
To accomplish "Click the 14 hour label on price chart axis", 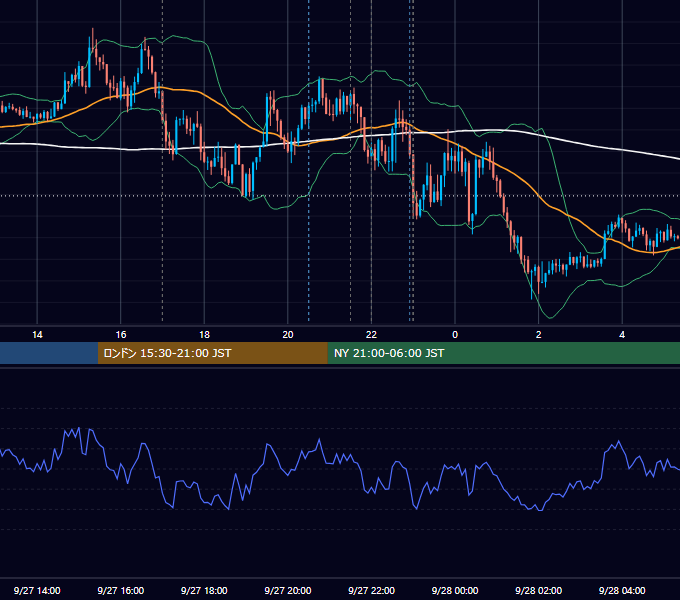I will pos(37,335).
